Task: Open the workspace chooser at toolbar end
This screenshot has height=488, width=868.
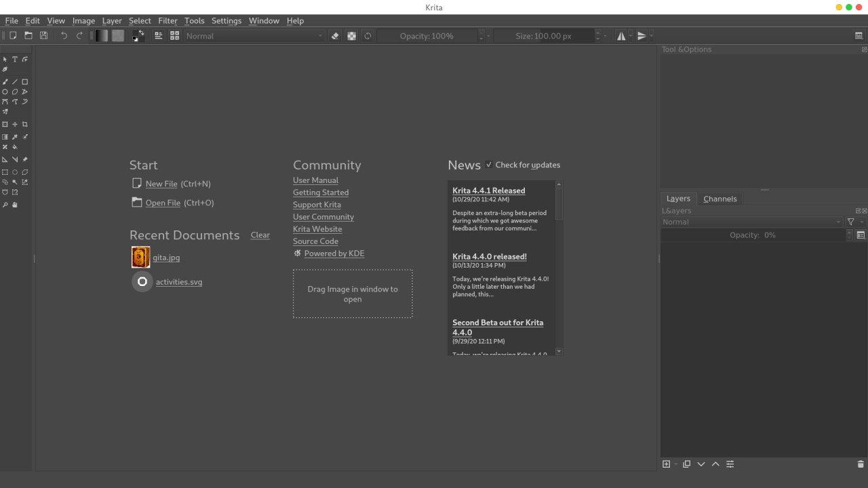Action: click(x=859, y=36)
